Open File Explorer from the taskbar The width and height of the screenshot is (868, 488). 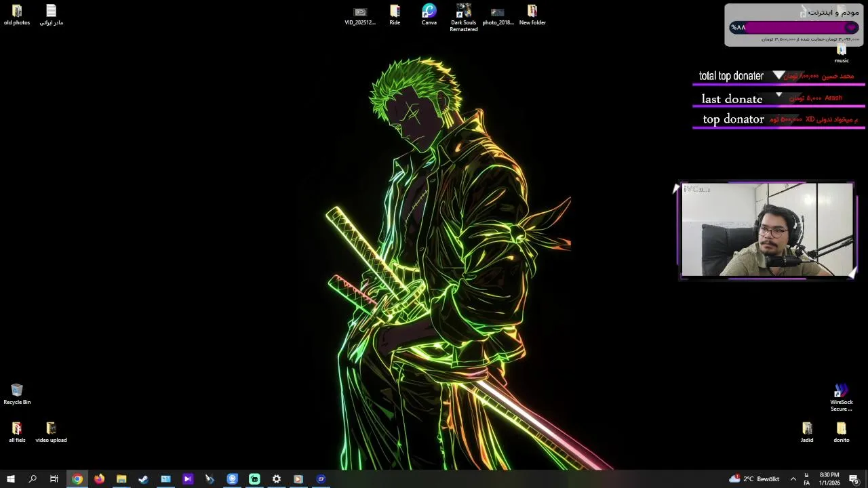point(121,479)
